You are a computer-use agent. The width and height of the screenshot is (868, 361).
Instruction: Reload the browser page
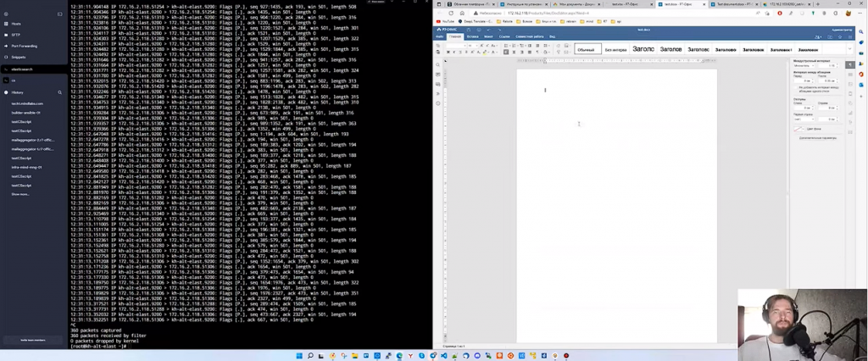point(451,13)
